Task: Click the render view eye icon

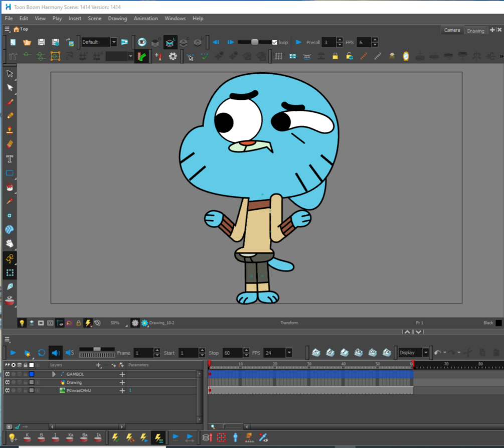Action: point(142,42)
